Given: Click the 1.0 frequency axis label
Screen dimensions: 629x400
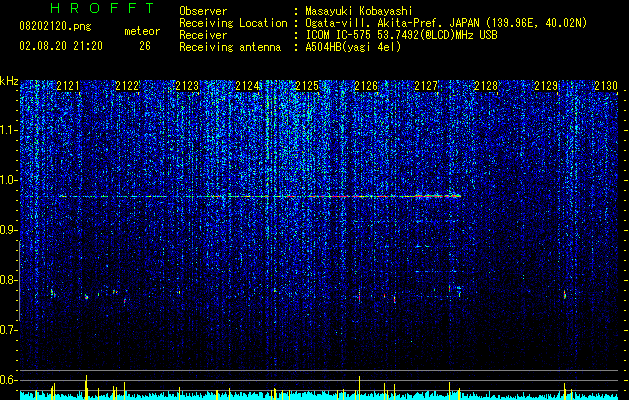Looking at the screenshot, I should [9, 180].
